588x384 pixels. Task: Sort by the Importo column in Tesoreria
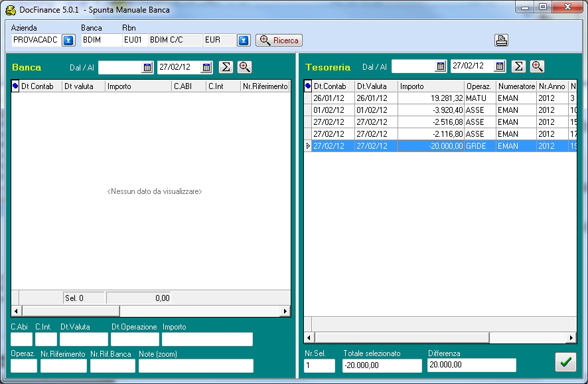pyautogui.click(x=430, y=86)
